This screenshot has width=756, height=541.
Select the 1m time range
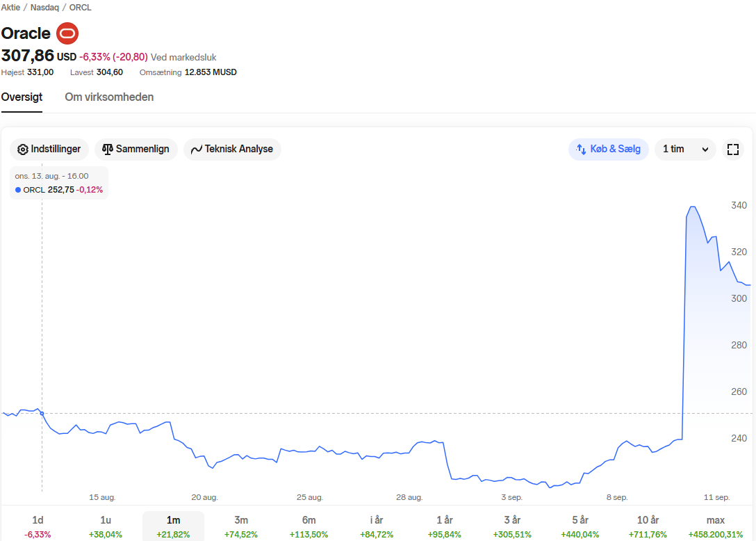(173, 526)
